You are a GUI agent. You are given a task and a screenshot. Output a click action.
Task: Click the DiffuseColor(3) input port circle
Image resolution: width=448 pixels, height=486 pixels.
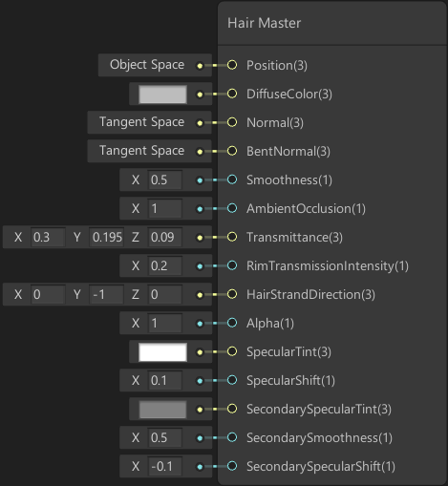[232, 94]
